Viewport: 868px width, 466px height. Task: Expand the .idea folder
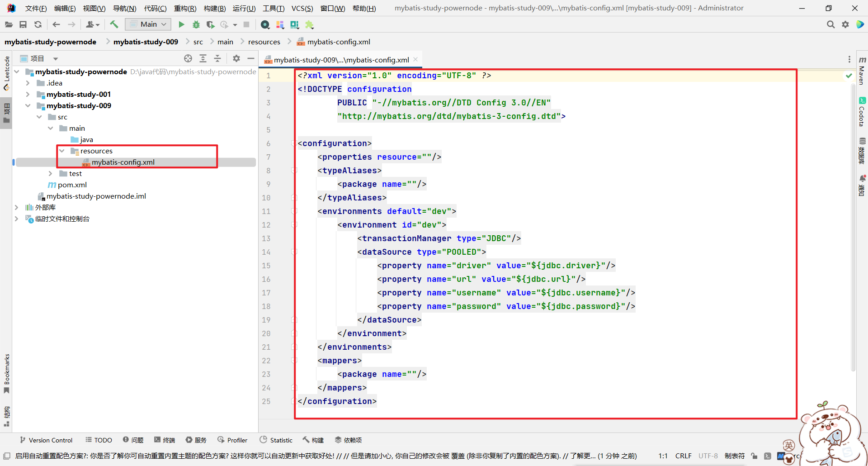click(28, 83)
